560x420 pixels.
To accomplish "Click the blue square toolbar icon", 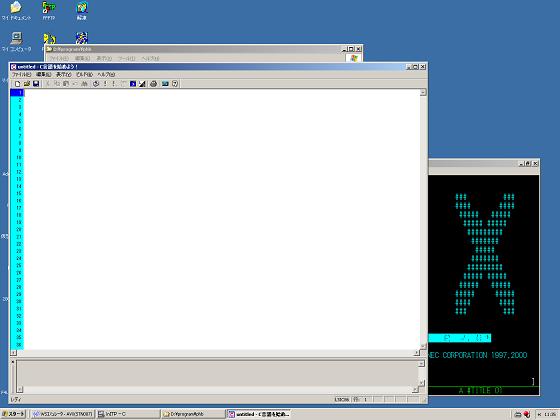I will click(x=133, y=84).
